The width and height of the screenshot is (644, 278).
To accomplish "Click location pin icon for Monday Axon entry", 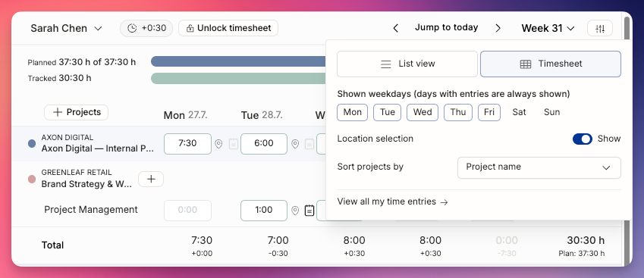I will tap(218, 143).
